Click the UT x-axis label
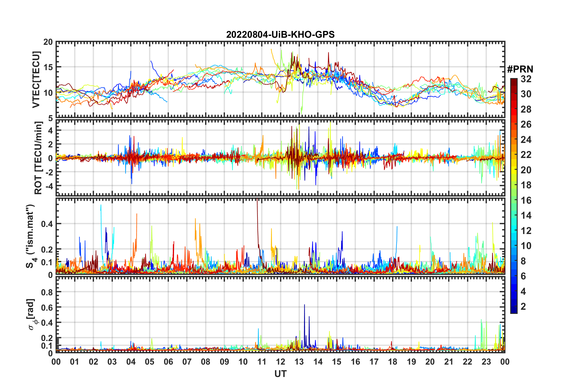 [x=280, y=374]
